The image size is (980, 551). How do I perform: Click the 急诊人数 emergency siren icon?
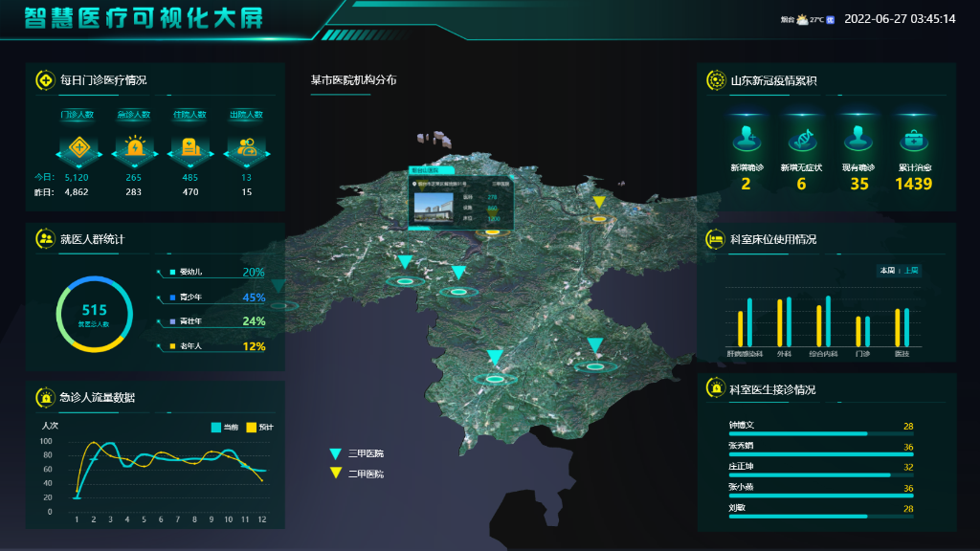(133, 148)
